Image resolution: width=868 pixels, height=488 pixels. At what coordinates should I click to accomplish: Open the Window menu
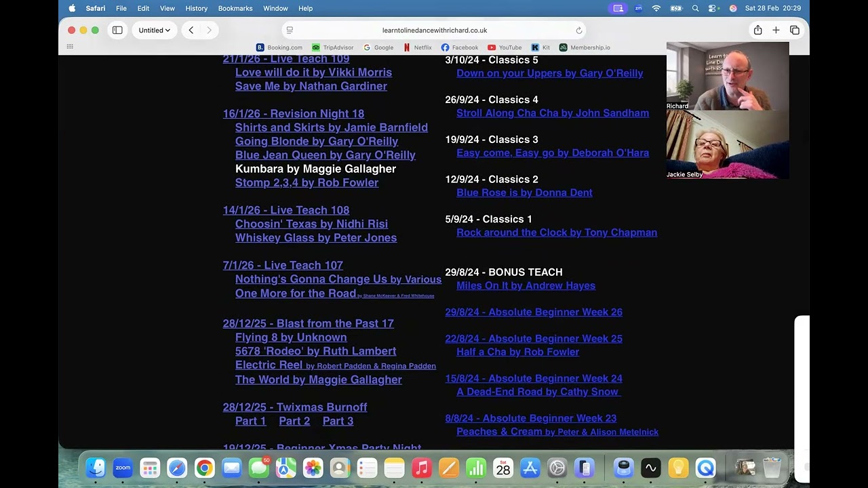[275, 8]
